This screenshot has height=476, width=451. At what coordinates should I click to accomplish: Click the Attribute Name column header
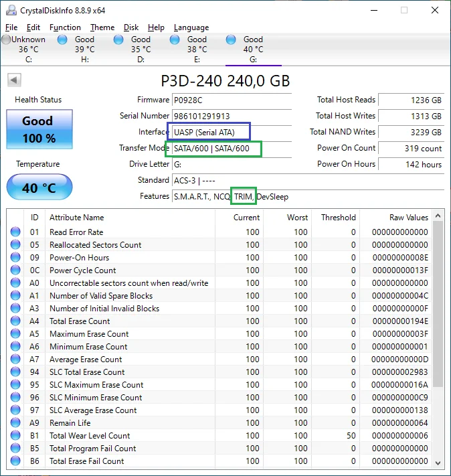[130, 218]
